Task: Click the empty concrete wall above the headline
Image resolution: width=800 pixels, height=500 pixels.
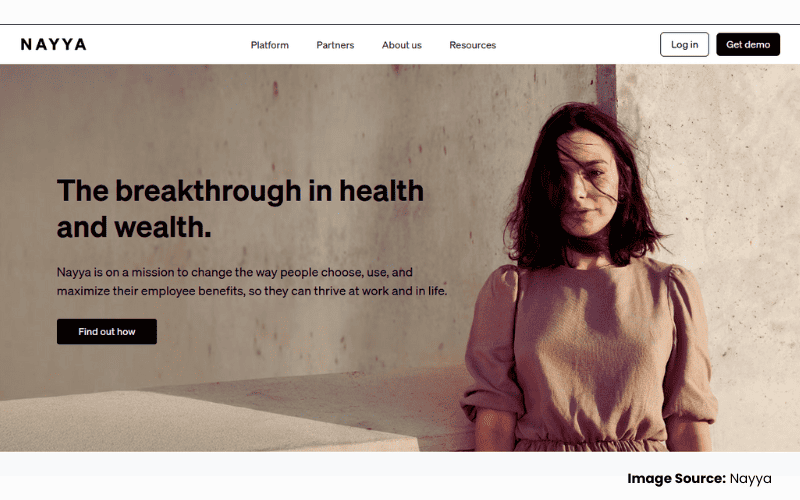Action: pos(230,117)
